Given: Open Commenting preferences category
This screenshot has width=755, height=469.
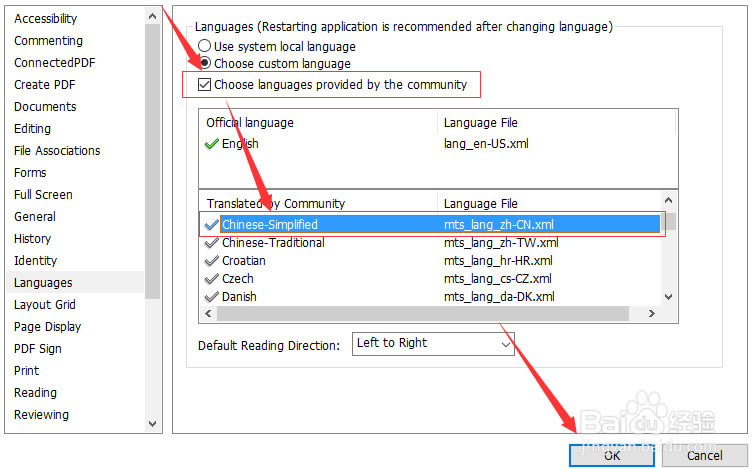Looking at the screenshot, I should pyautogui.click(x=48, y=41).
